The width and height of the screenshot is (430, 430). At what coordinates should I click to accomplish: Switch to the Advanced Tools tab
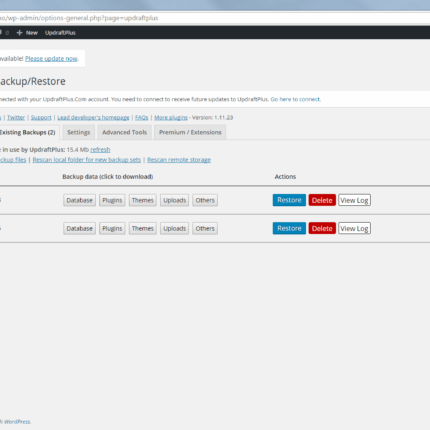click(x=125, y=132)
